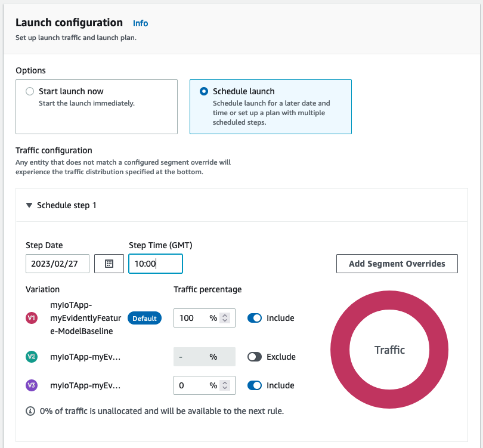Toggle Include switch off for V1 variation

pyautogui.click(x=255, y=318)
